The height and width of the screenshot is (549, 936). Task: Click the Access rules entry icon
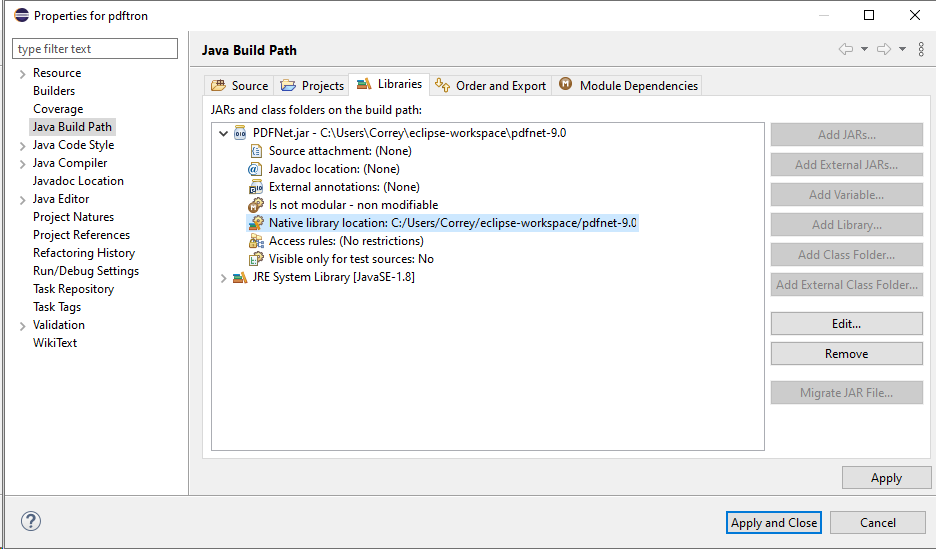click(x=255, y=241)
